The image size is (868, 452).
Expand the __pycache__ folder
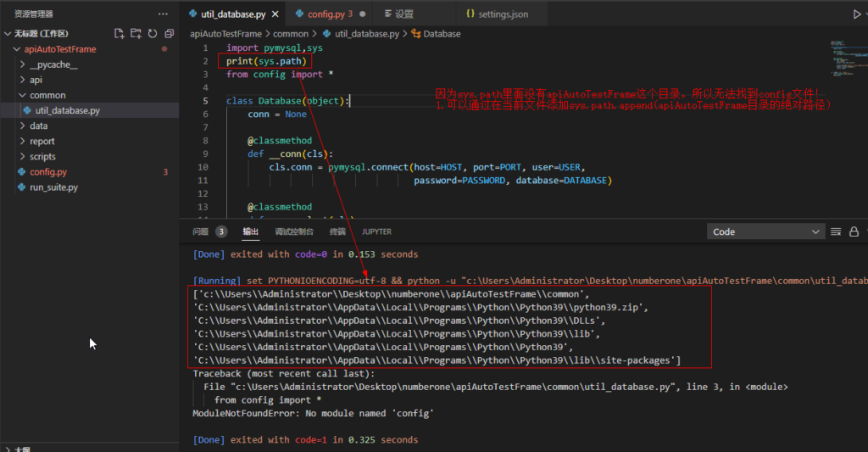[53, 64]
